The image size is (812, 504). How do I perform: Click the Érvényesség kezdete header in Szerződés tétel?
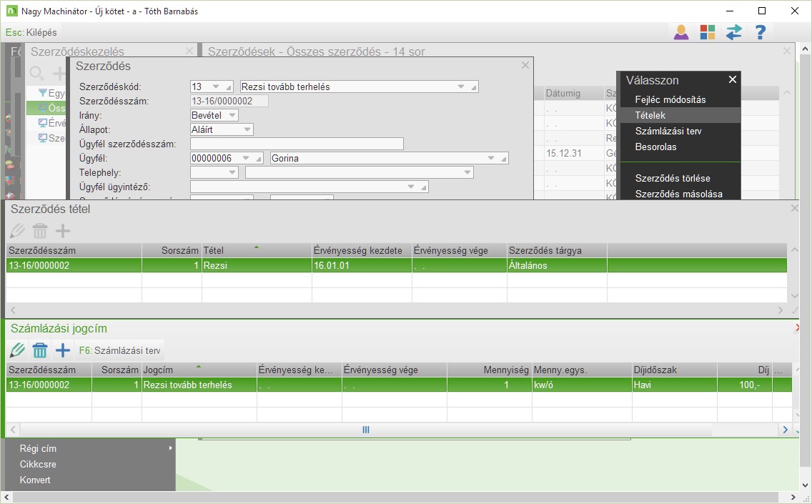click(x=362, y=250)
